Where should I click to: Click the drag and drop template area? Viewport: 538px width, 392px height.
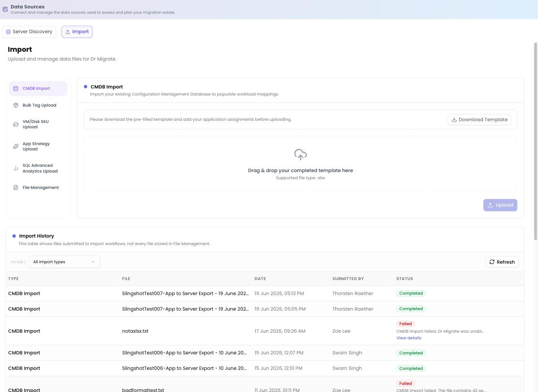(x=300, y=164)
